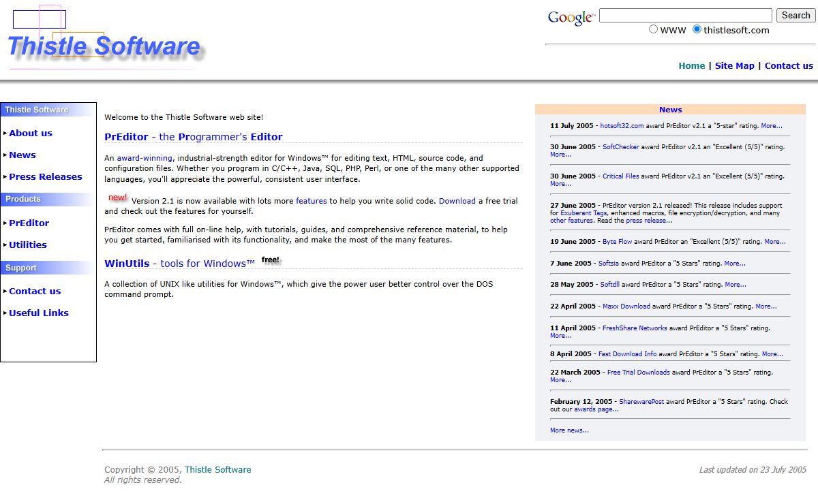This screenshot has height=504, width=818.
Task: Open the Critical Files link
Action: click(x=621, y=176)
